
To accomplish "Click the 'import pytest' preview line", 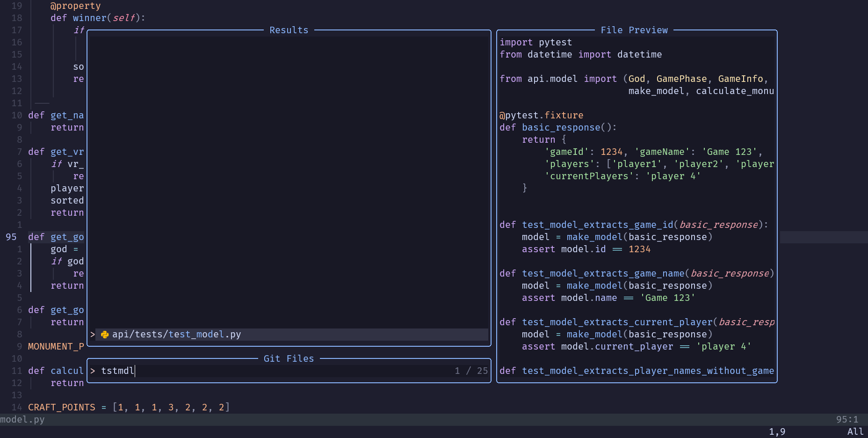I will 536,43.
